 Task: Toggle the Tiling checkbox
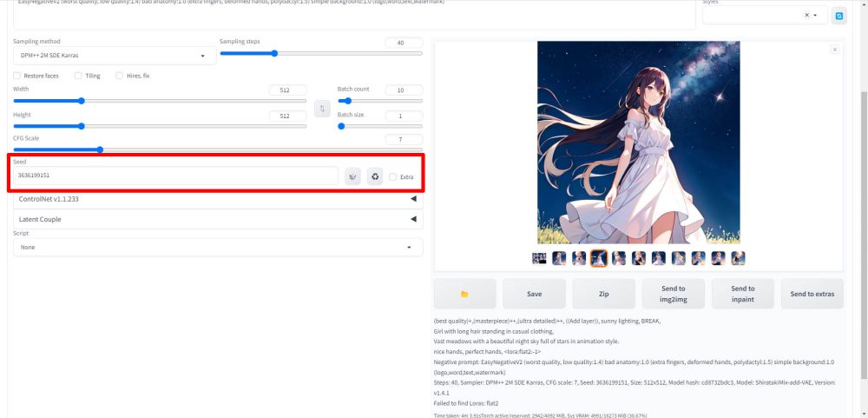pyautogui.click(x=78, y=76)
